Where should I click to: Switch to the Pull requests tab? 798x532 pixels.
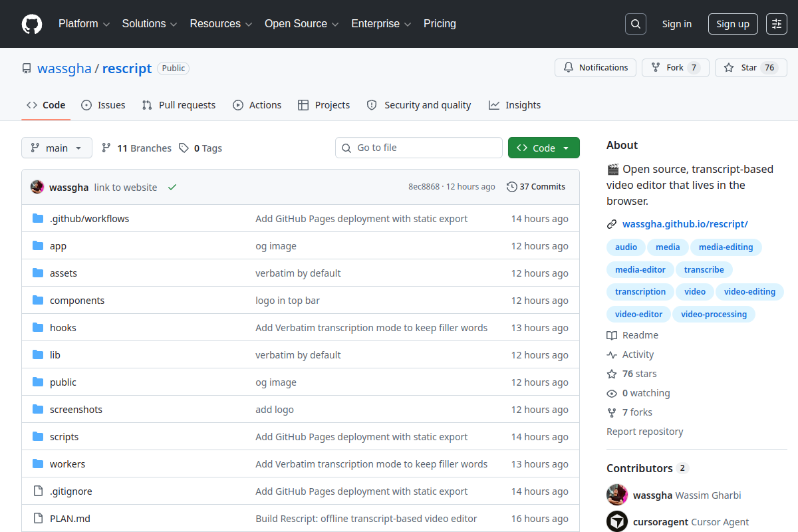(x=179, y=105)
